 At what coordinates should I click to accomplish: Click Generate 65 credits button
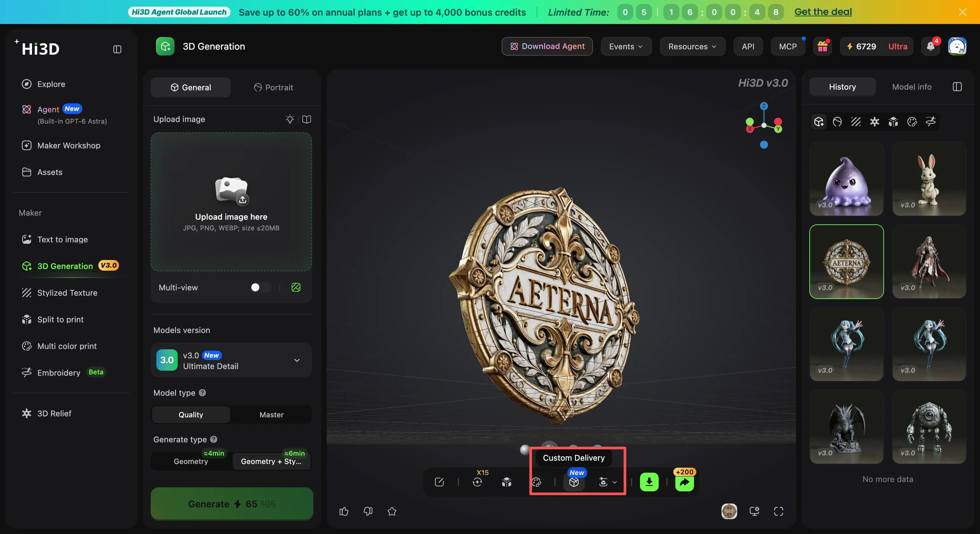[x=232, y=504]
